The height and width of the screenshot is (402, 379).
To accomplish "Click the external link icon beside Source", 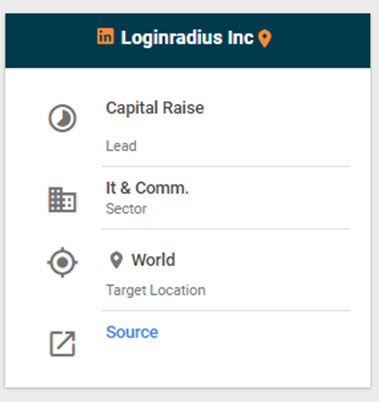I will 62,344.
